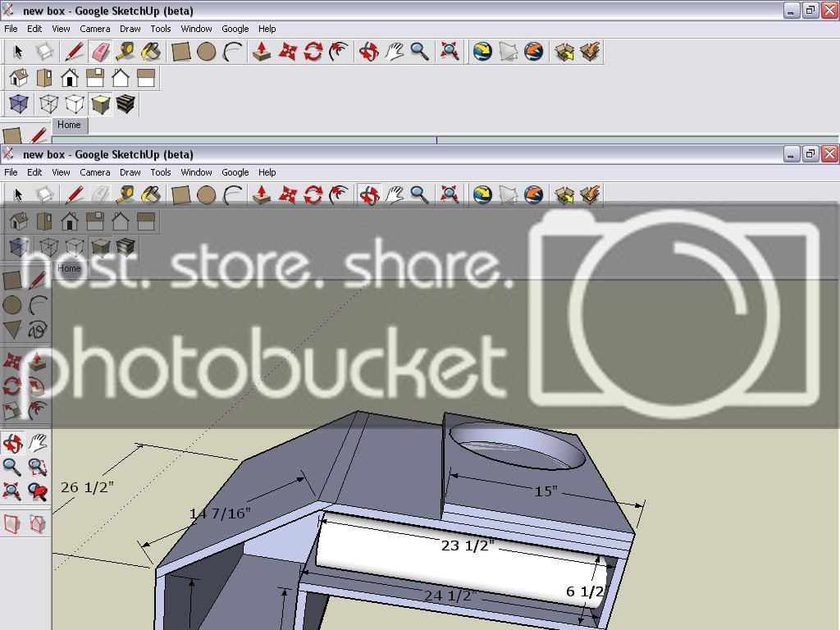This screenshot has width=840, height=630.
Task: Enable Shaded With Textures in background window
Action: tap(126, 104)
